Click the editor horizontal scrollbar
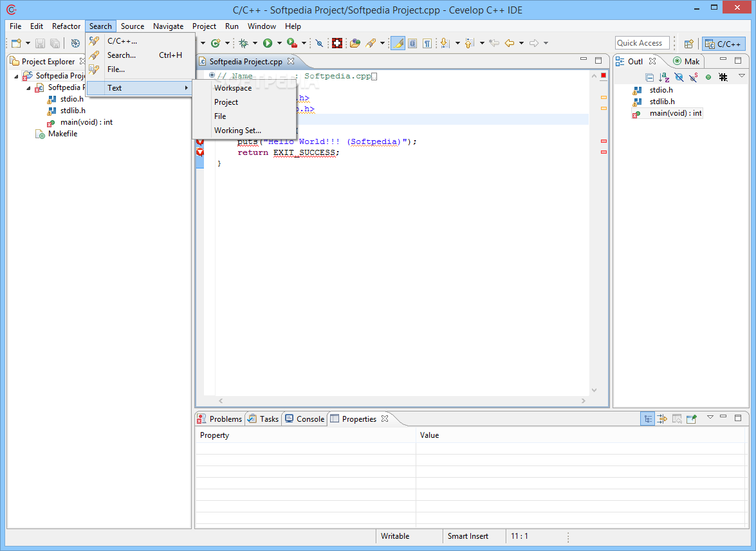Image resolution: width=756 pixels, height=551 pixels. (x=401, y=401)
